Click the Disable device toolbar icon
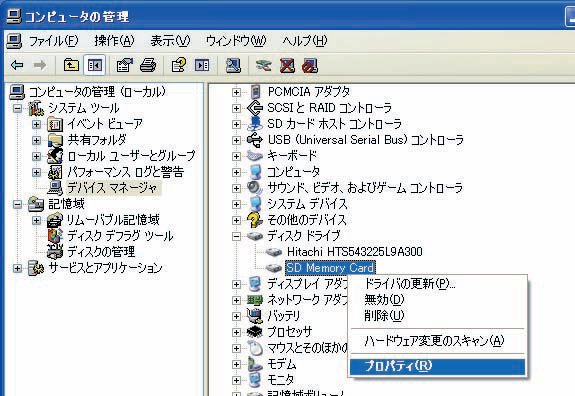This screenshot has width=575, height=396. coord(310,66)
